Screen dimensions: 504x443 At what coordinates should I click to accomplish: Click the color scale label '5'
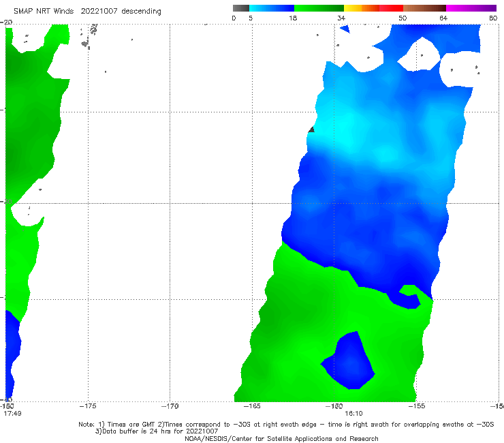pos(251,18)
